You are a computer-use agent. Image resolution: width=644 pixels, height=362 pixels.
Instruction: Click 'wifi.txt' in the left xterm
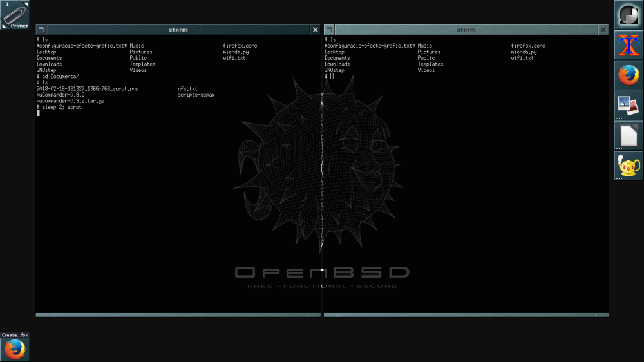click(234, 59)
